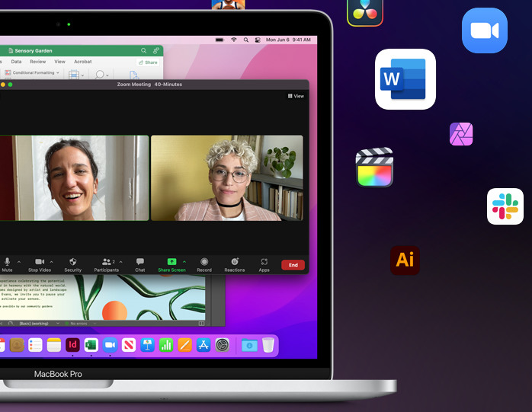This screenshot has height=412, width=532.
Task: Click the floating DaVinci Resolve icon
Action: point(365,12)
